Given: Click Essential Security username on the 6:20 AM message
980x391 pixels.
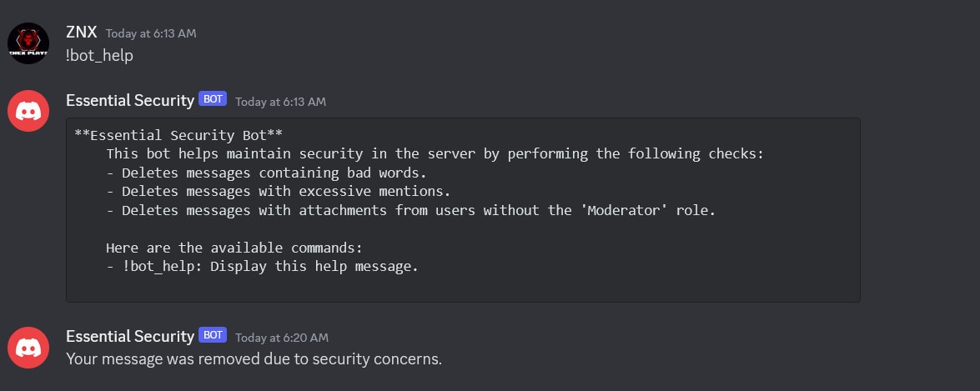Looking at the screenshot, I should point(130,336).
